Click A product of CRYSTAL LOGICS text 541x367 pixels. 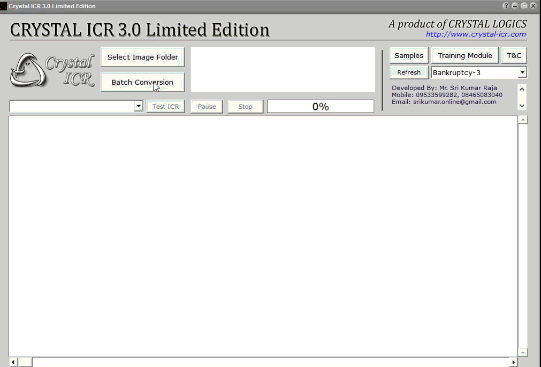[458, 24]
